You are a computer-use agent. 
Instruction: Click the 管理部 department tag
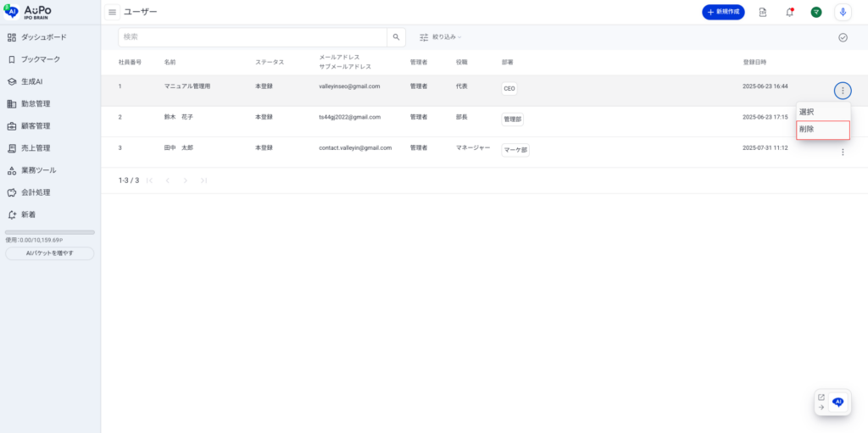point(512,119)
